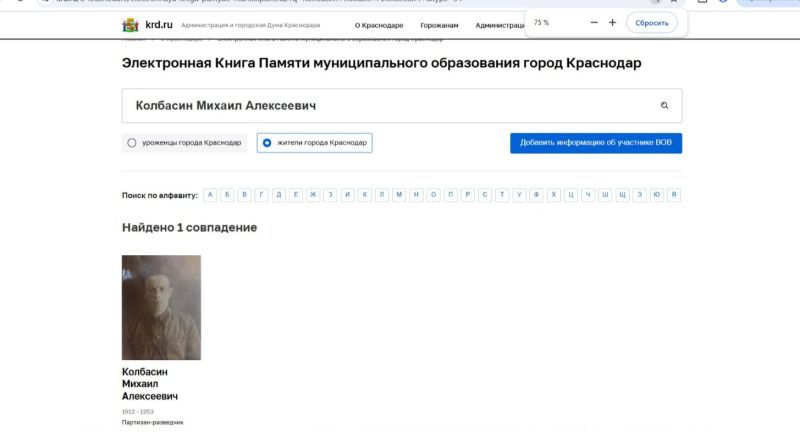Click the 1912 - 1953 years text
The height and width of the screenshot is (432, 800).
coord(138,412)
